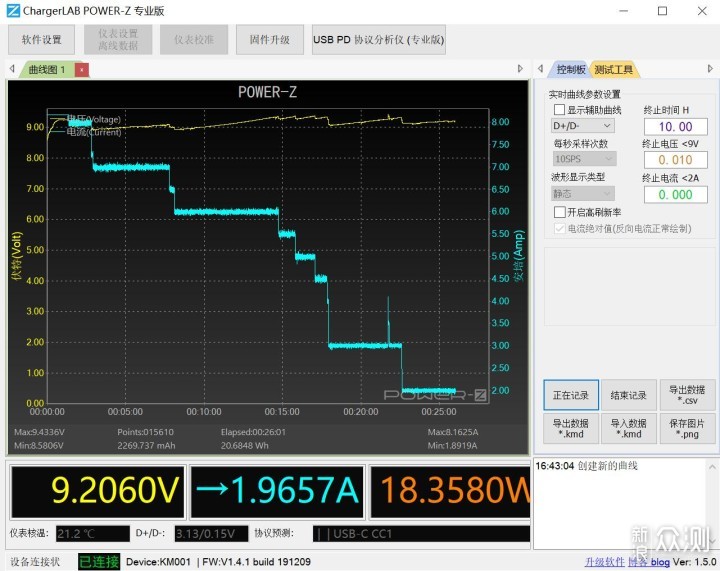Close the 曲线图 1 tab
The width and height of the screenshot is (720, 571).
coord(82,70)
